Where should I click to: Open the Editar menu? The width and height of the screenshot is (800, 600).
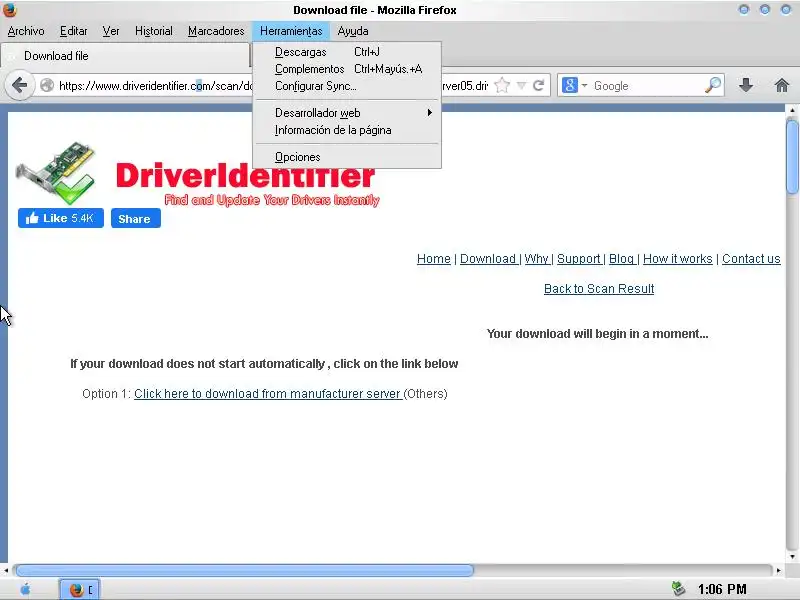73,31
